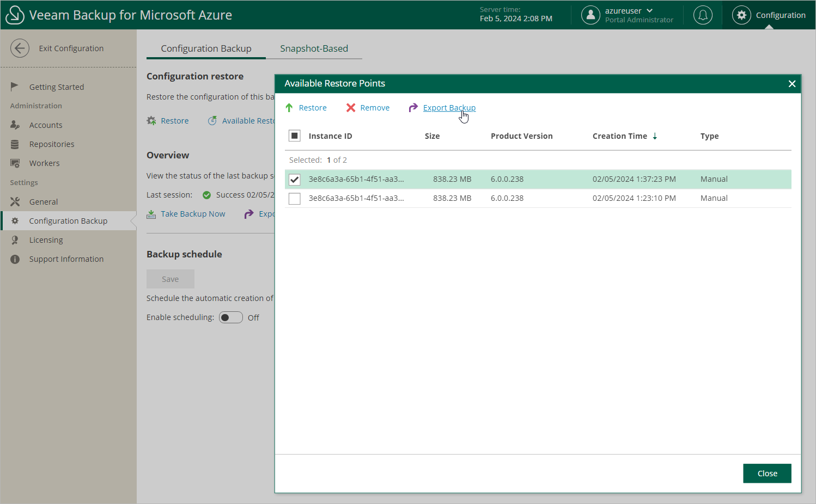The image size is (816, 504).
Task: Click the Repositories sidebar icon
Action: [x=15, y=144]
